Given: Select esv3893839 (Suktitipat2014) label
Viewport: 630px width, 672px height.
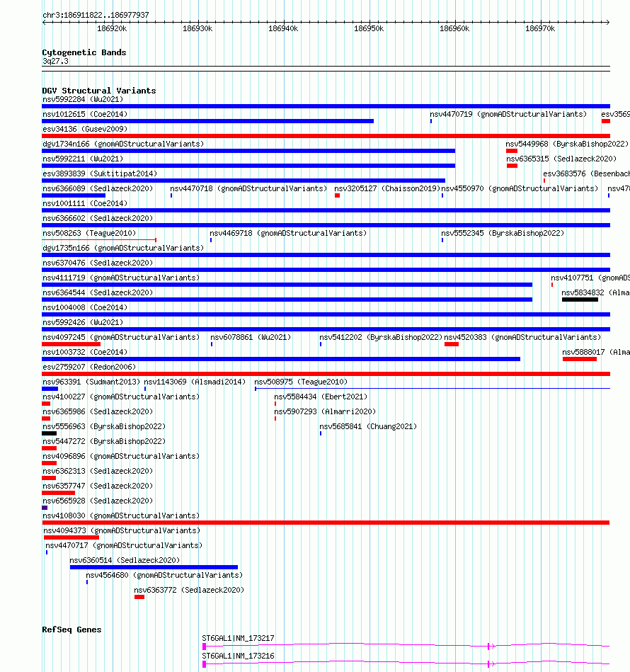Looking at the screenshot, I should click(x=100, y=173).
